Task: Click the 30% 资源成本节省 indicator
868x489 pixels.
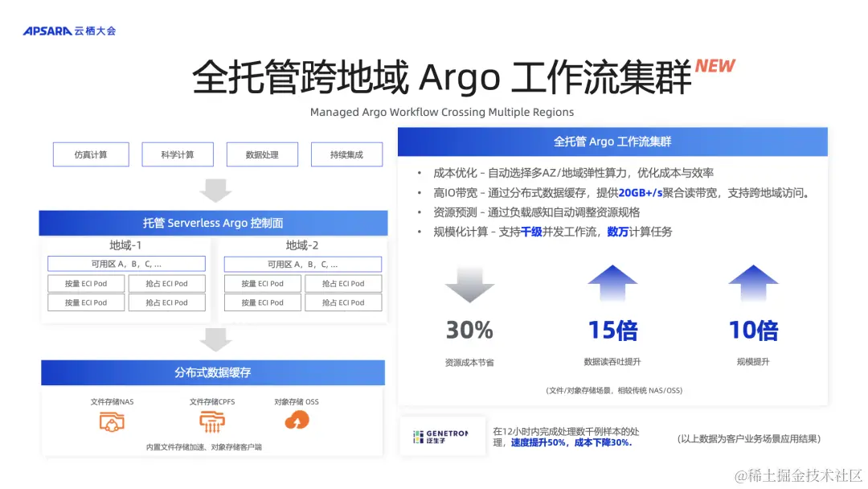Action: pos(469,330)
